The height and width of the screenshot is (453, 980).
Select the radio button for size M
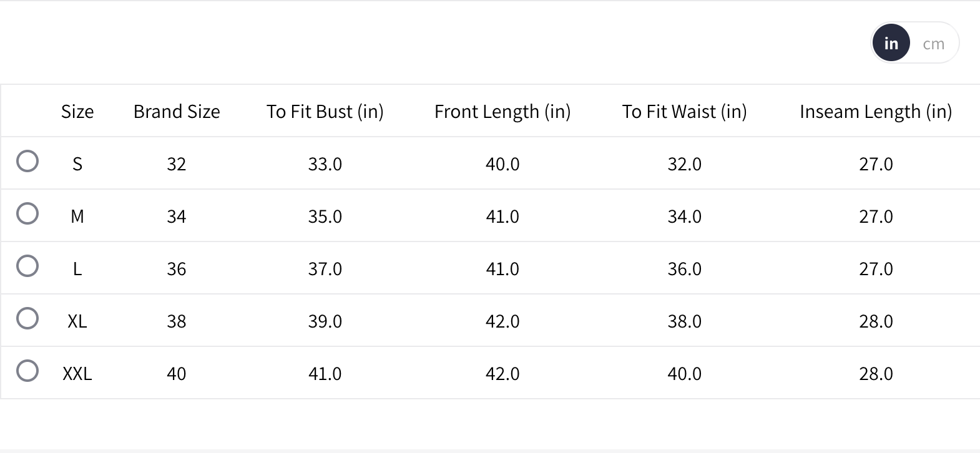click(x=27, y=213)
